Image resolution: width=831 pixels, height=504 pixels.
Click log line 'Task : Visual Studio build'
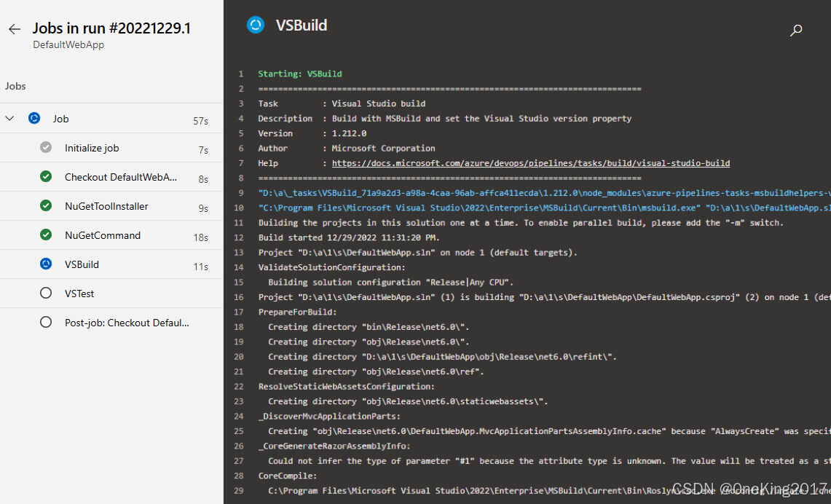[x=342, y=103]
